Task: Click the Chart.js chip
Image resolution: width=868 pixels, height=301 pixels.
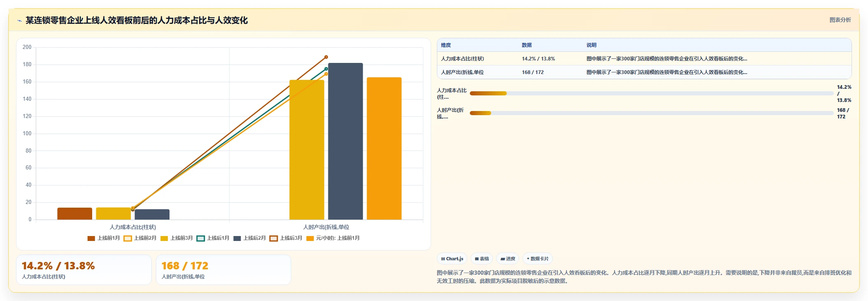Action: point(452,259)
